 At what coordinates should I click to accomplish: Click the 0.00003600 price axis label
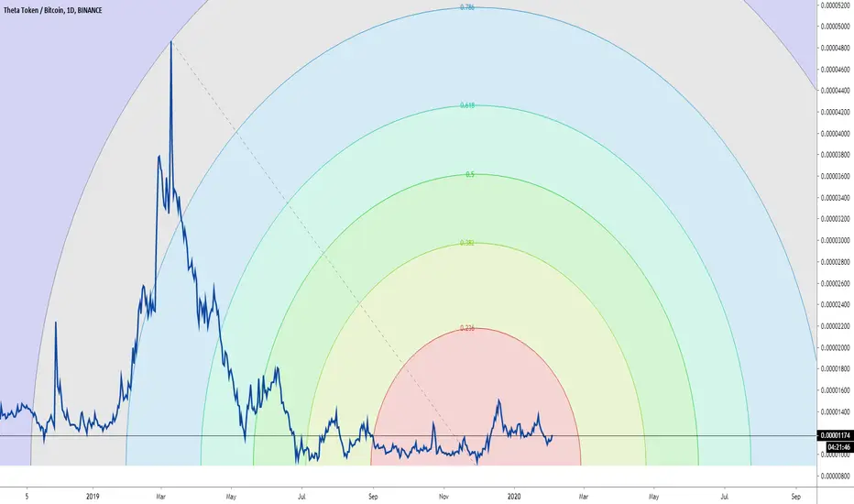pyautogui.click(x=836, y=176)
